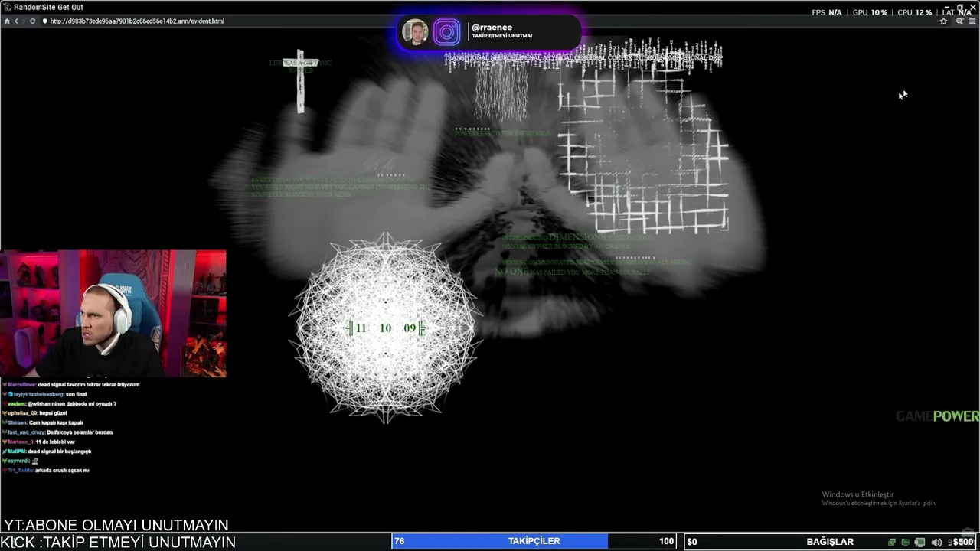
Task: Click the chat message from Shiraen
Action: click(x=43, y=422)
